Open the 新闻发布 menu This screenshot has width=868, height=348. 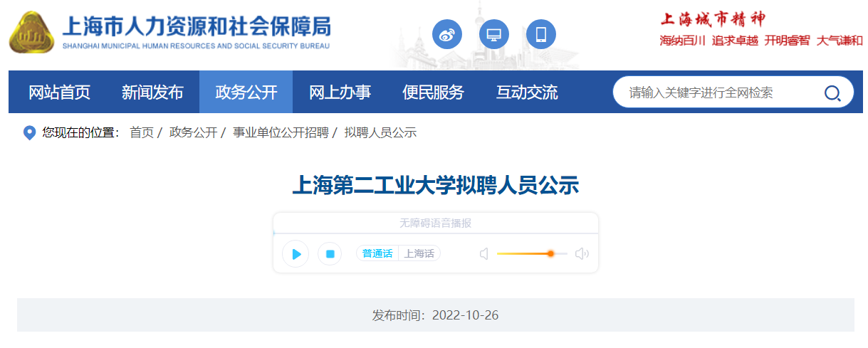coord(152,92)
